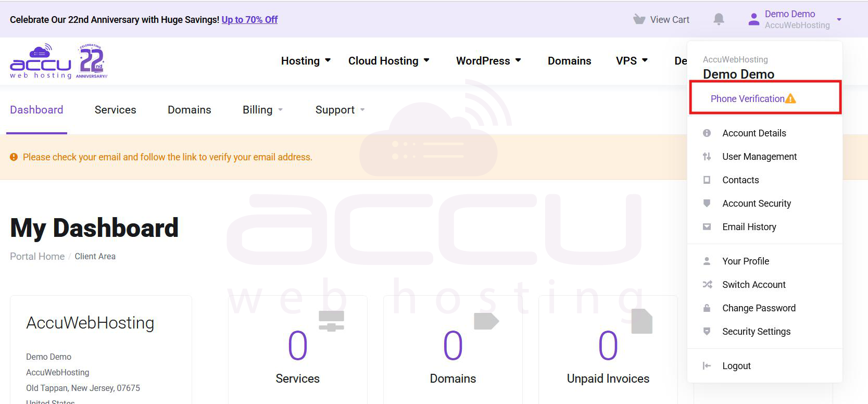Open the Phone Verification link
Viewport: 868px width, 404px height.
pyautogui.click(x=747, y=99)
